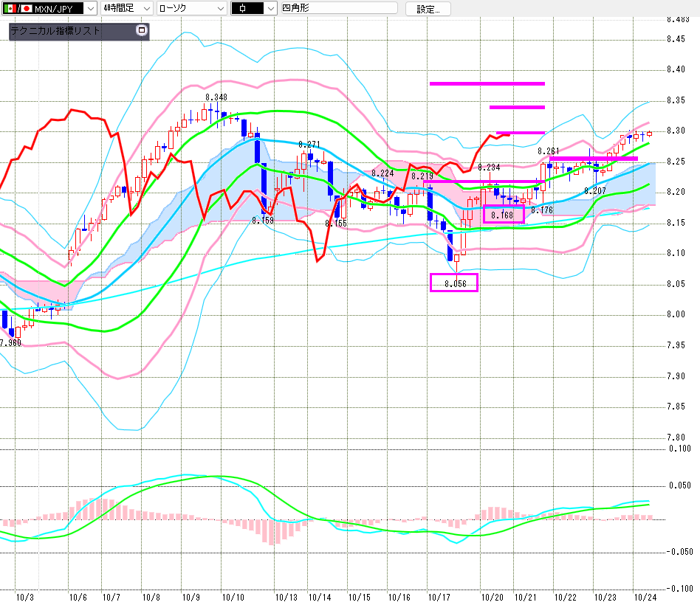This screenshot has height=605, width=700.
Task: Select the topmost magenta horizontal line
Action: point(487,83)
